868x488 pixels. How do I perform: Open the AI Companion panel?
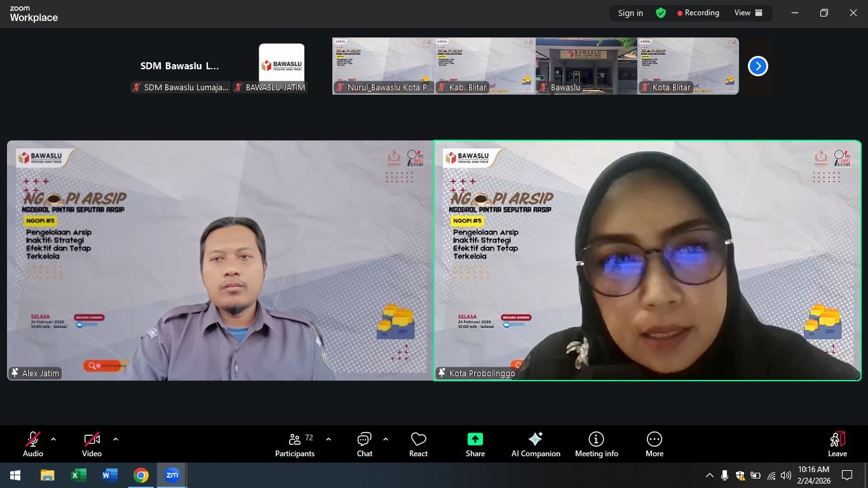[536, 444]
